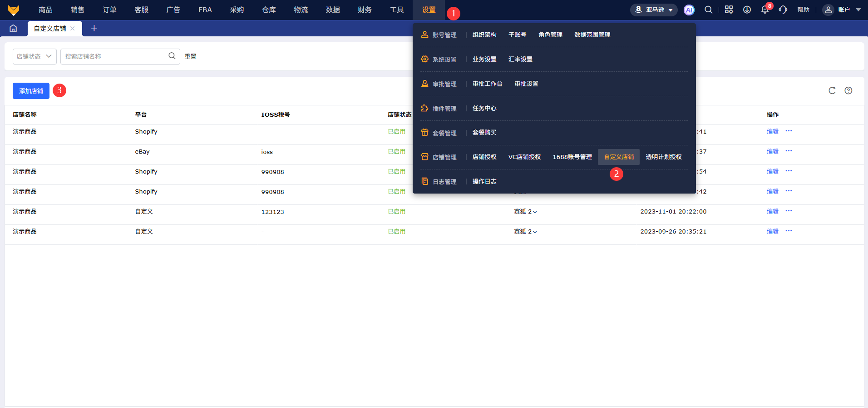Image resolution: width=868 pixels, height=408 pixels.
Task: Close the 自定义店铺 tab
Action: [x=73, y=28]
